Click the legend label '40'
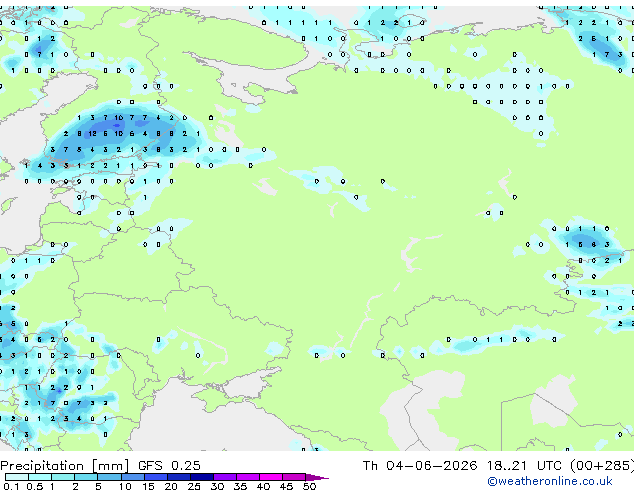The image size is (634, 490). point(263,486)
